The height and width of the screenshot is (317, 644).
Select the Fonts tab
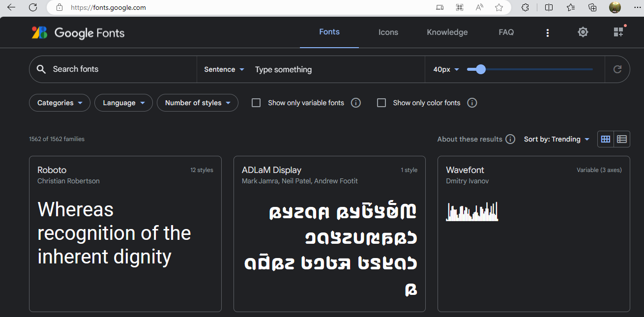(329, 32)
